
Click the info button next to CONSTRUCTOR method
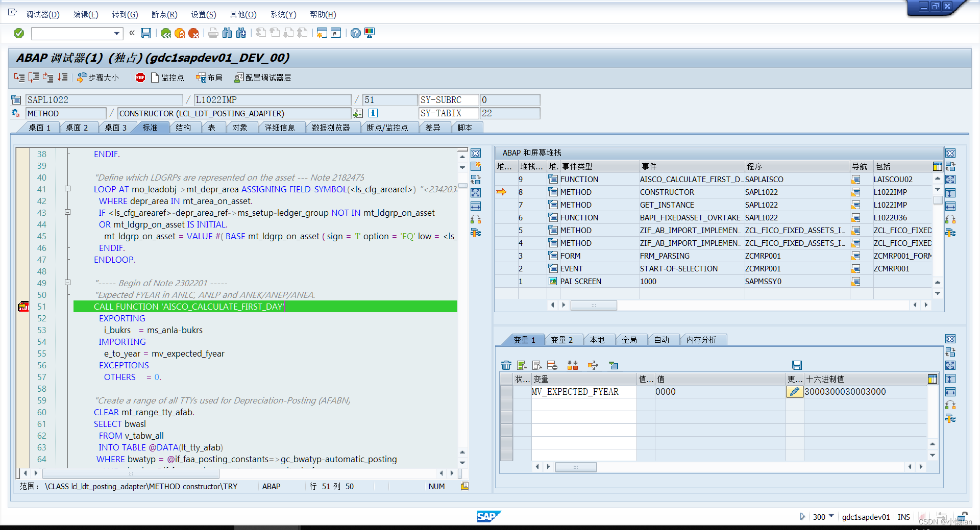[373, 113]
